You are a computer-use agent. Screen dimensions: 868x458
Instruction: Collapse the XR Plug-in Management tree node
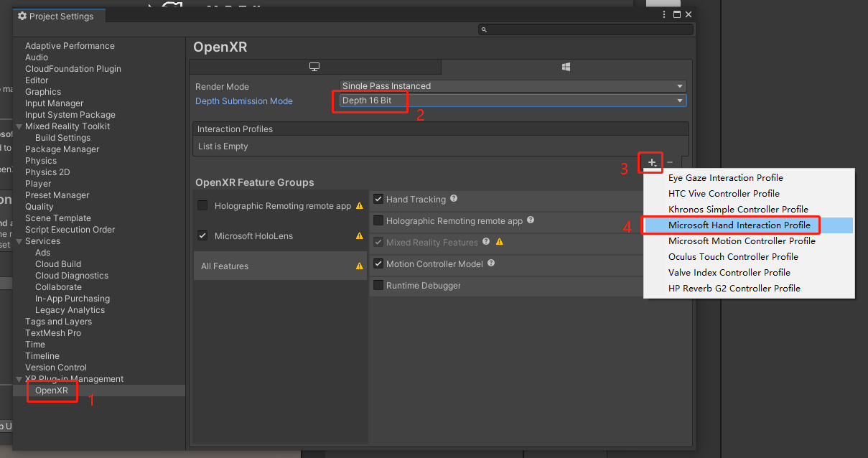(x=19, y=379)
